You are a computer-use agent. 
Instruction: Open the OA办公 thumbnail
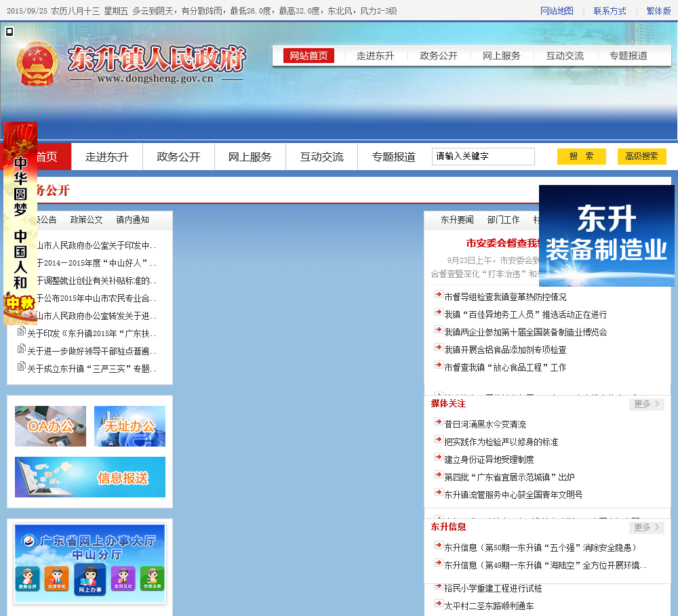(x=51, y=426)
